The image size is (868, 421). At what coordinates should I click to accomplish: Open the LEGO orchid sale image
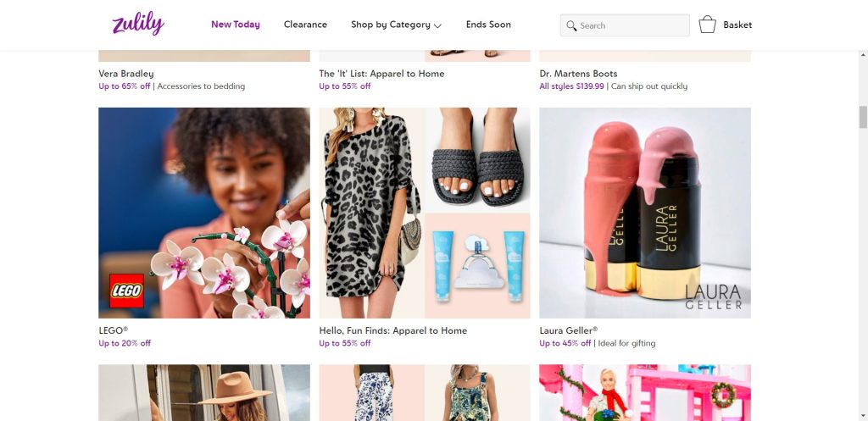(204, 213)
